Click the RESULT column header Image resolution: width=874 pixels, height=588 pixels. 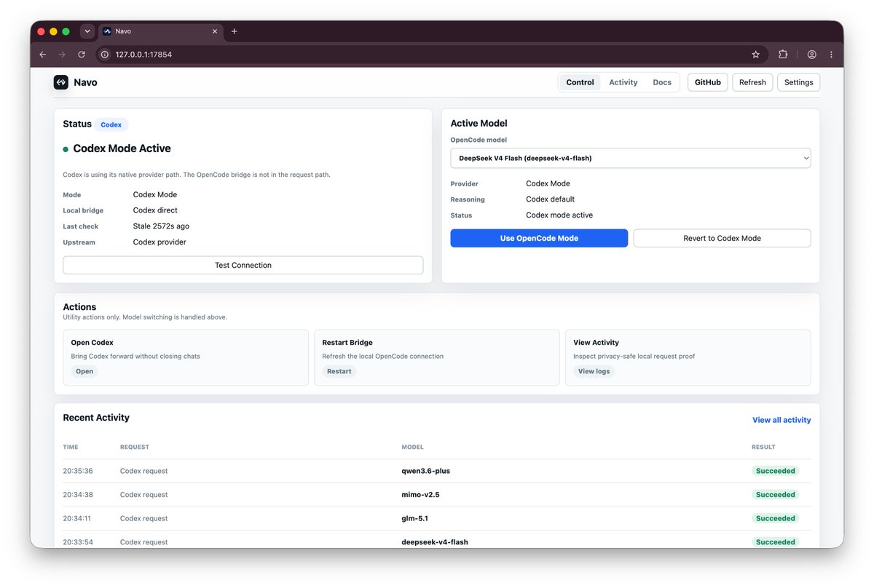coord(763,447)
